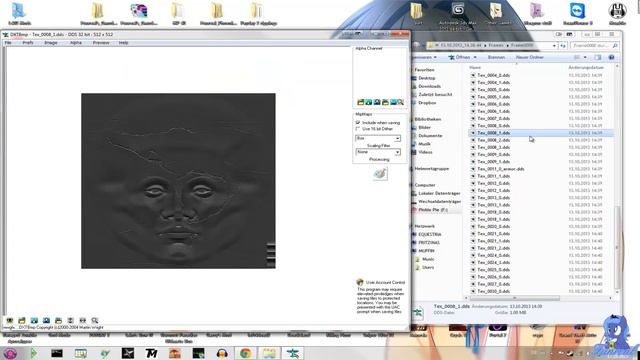
Task: Select Pinkie Pie (F:) drive in sidebar
Action: click(x=433, y=210)
